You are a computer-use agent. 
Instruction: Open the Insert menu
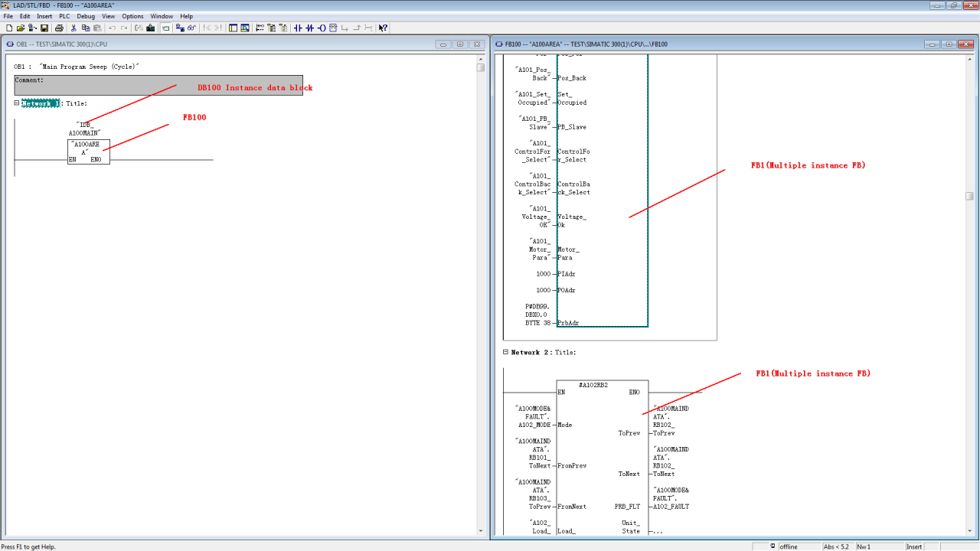[x=44, y=16]
